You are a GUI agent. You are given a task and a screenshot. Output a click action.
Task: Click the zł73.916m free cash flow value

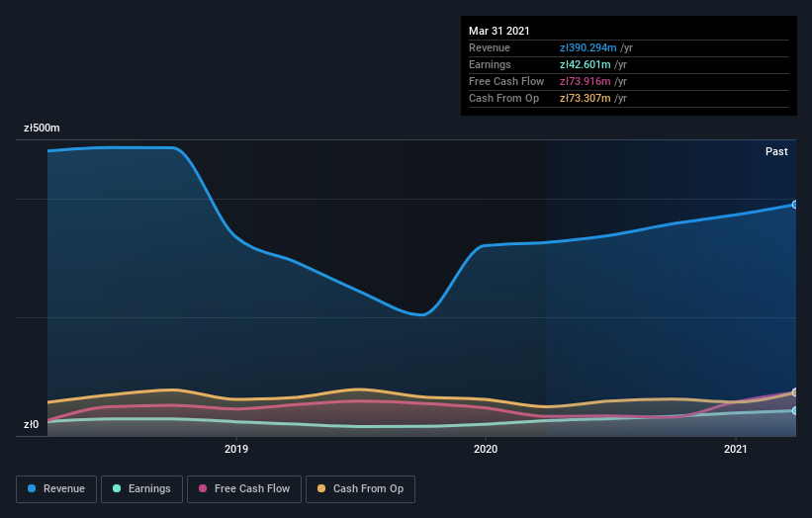586,81
